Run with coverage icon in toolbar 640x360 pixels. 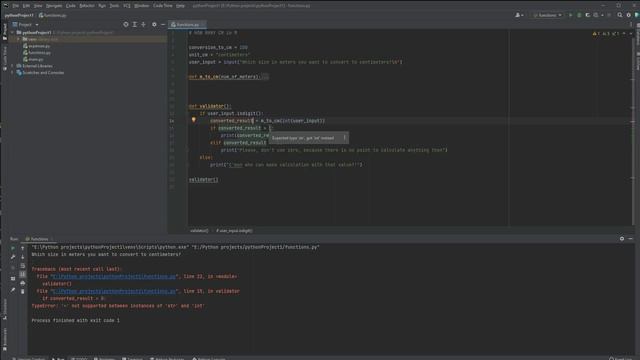coord(588,15)
